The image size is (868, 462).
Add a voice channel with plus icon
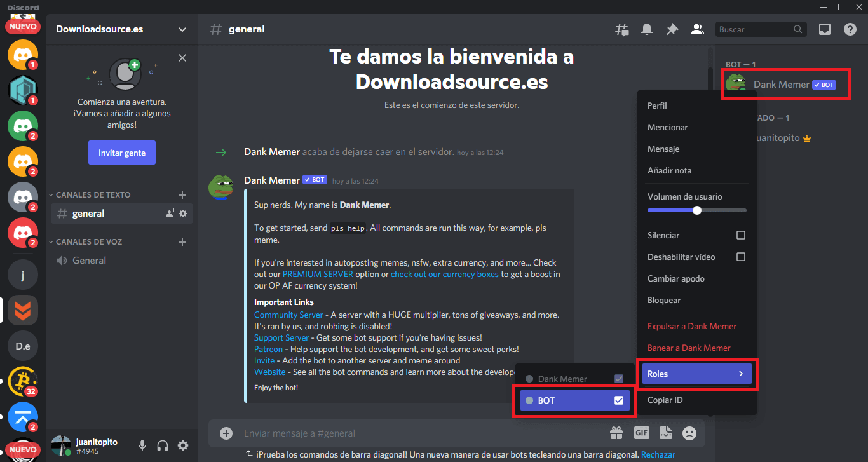point(182,242)
